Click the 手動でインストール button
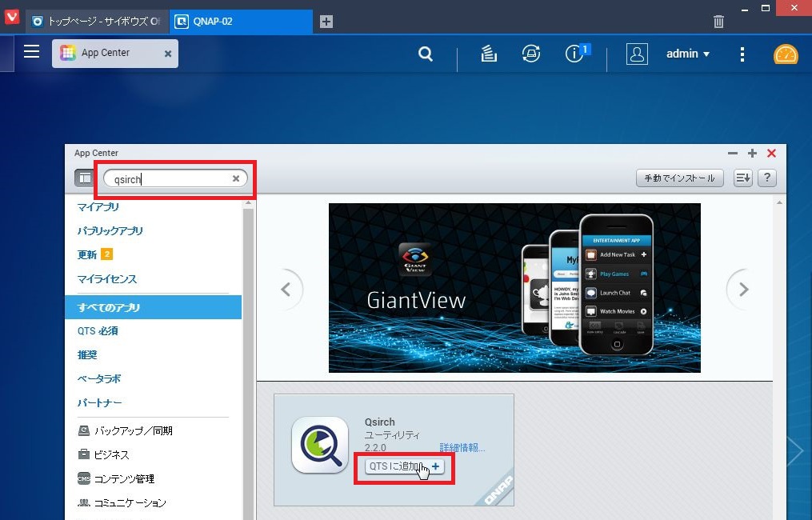Image resolution: width=812 pixels, height=520 pixels. tap(679, 178)
